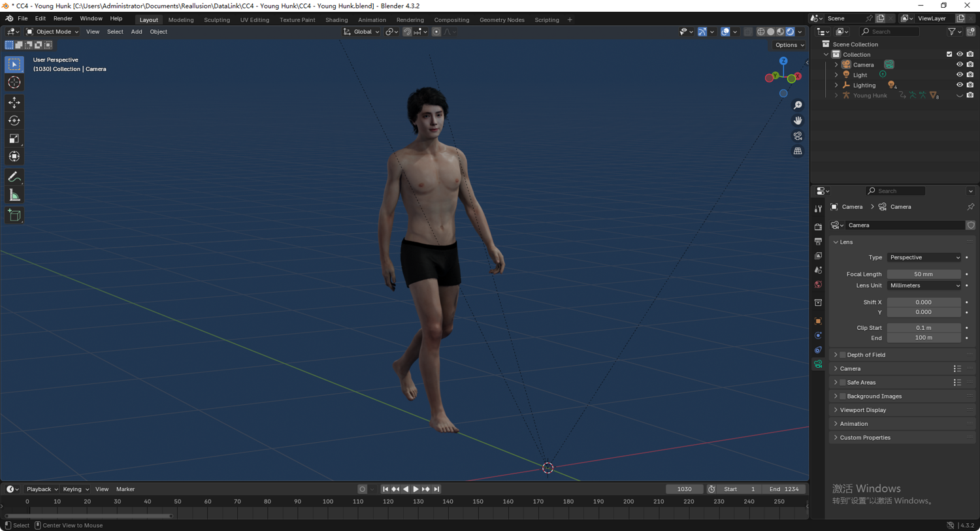Click the Clip Start 0.1 m slider

[924, 328]
